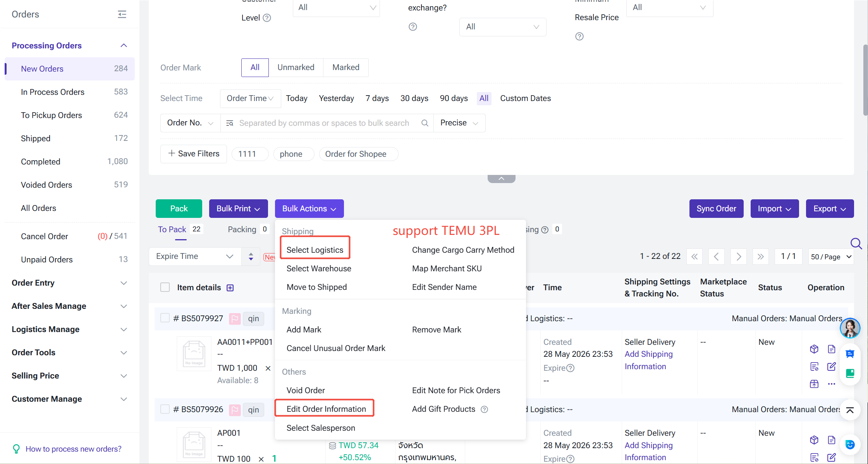Select the 30 days time range
The width and height of the screenshot is (868, 464).
(x=414, y=98)
